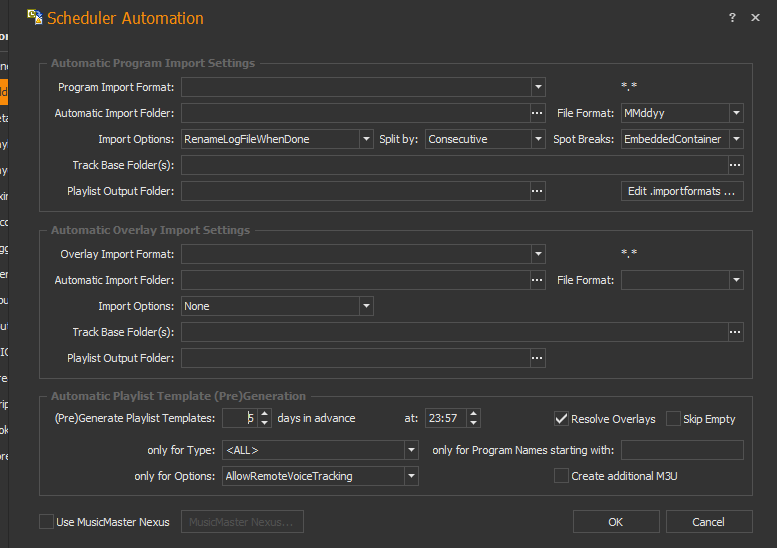Browse for program Automatic Import Folder
The width and height of the screenshot is (777, 548).
click(537, 113)
